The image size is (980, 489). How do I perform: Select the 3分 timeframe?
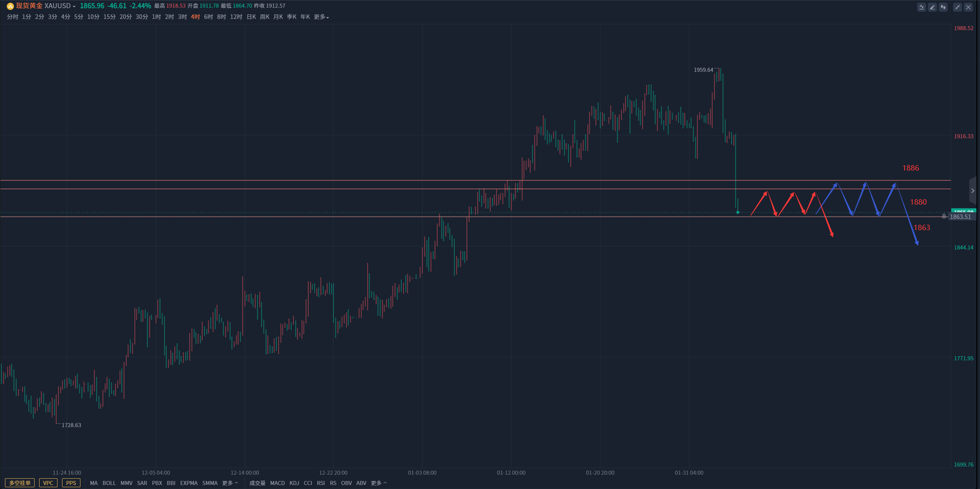(53, 17)
